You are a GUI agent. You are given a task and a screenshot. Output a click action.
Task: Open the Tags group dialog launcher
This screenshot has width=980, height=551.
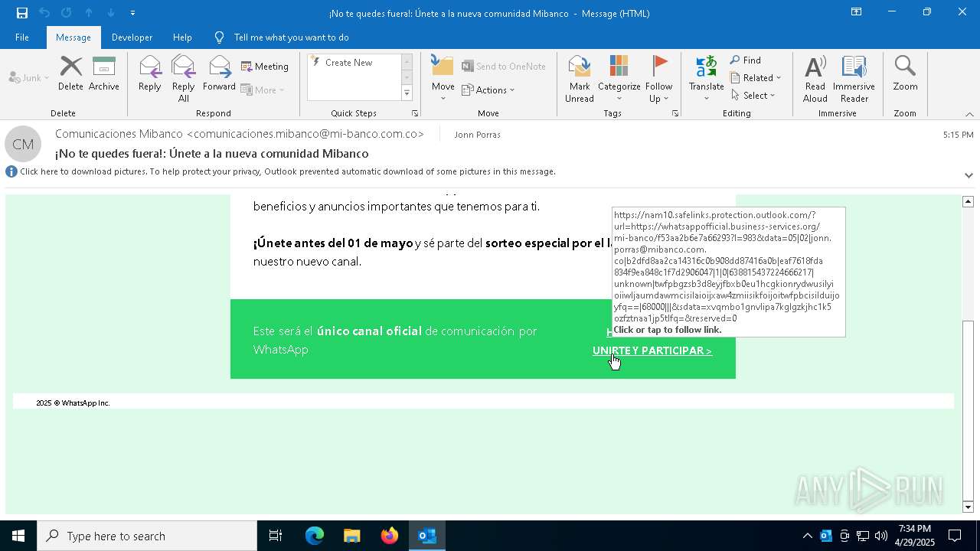(675, 113)
